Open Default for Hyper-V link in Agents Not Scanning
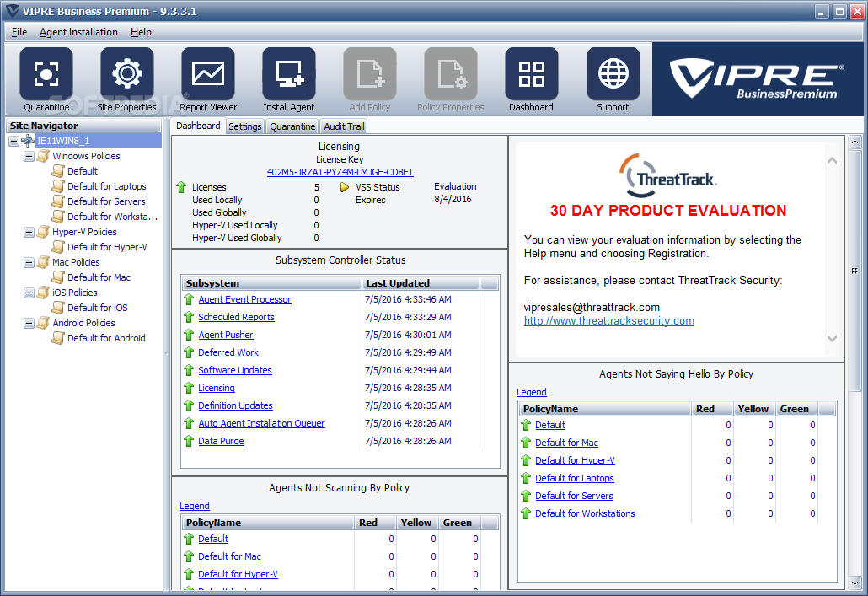The image size is (868, 596). (x=238, y=574)
